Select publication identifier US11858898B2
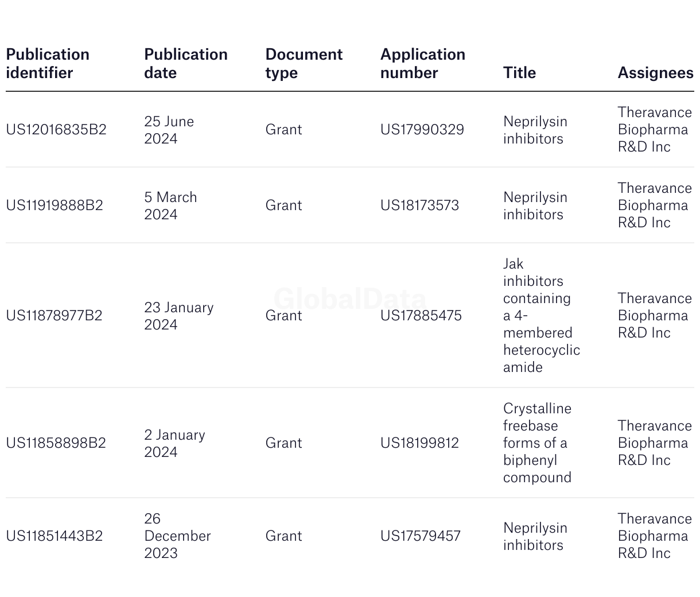The image size is (700, 597). click(56, 443)
